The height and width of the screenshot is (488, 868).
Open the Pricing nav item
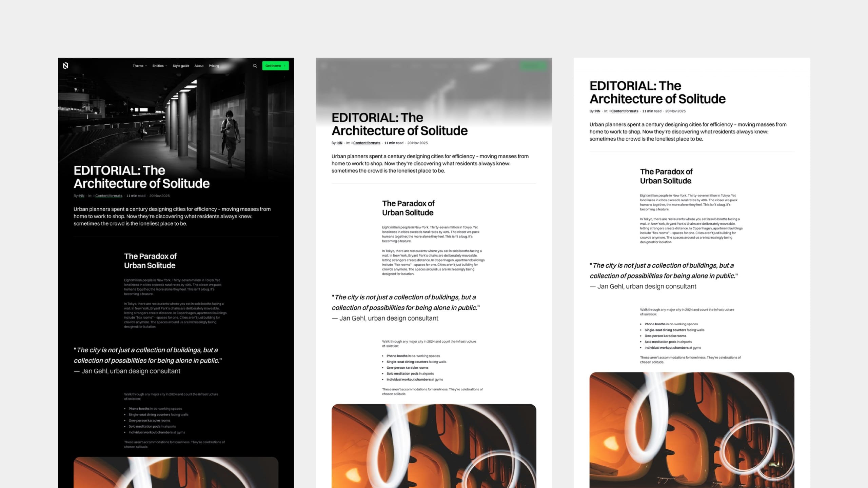[x=214, y=66]
